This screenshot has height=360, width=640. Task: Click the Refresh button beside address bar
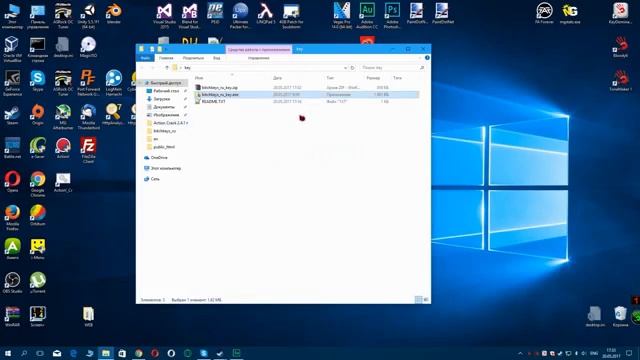coord(353,68)
